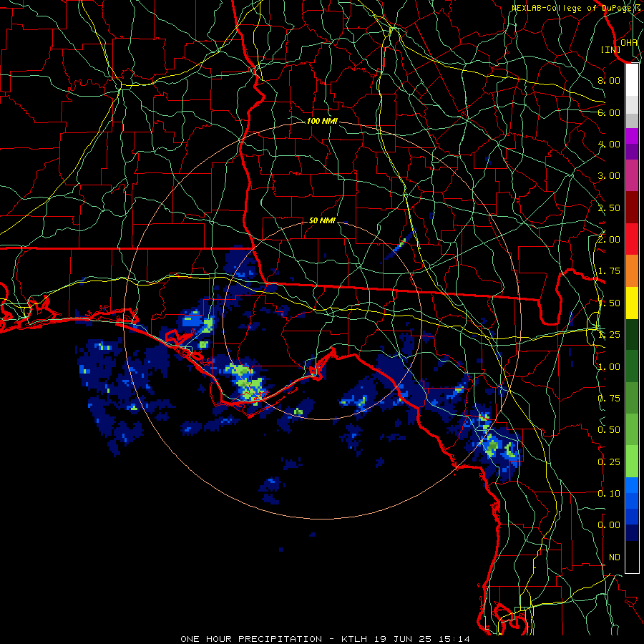
Task: Pick the bright magenta legend swatch
Action: pyautogui.click(x=632, y=136)
